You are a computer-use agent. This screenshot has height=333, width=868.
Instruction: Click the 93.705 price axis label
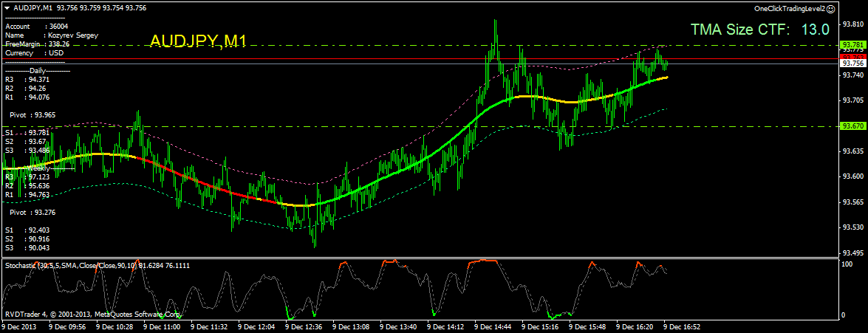852,100
